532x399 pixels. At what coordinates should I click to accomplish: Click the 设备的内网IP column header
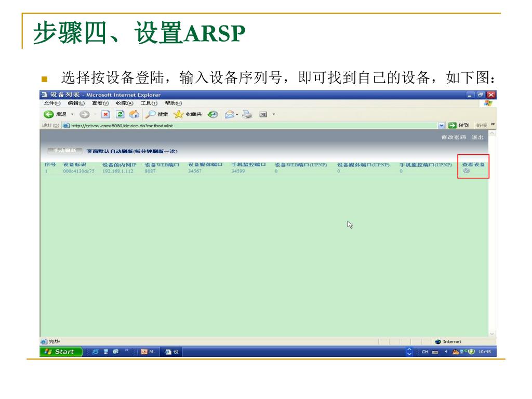(x=119, y=165)
